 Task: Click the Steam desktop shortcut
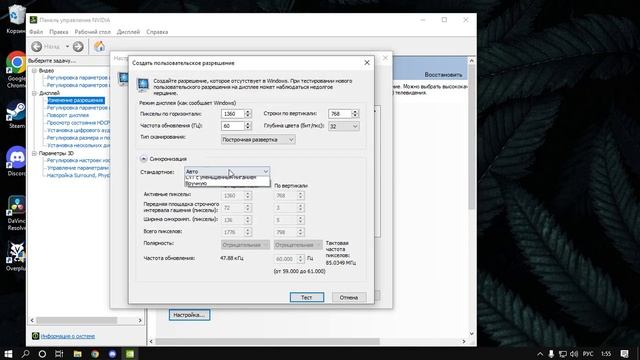pos(16,114)
